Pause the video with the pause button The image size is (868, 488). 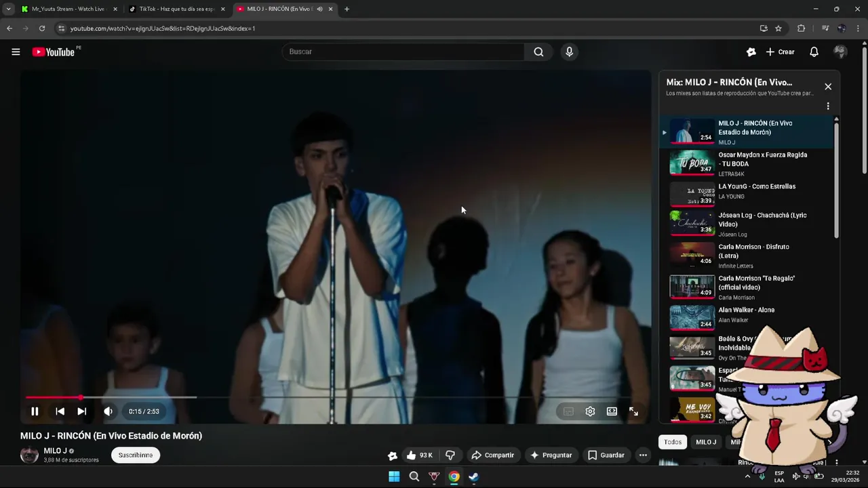click(35, 411)
